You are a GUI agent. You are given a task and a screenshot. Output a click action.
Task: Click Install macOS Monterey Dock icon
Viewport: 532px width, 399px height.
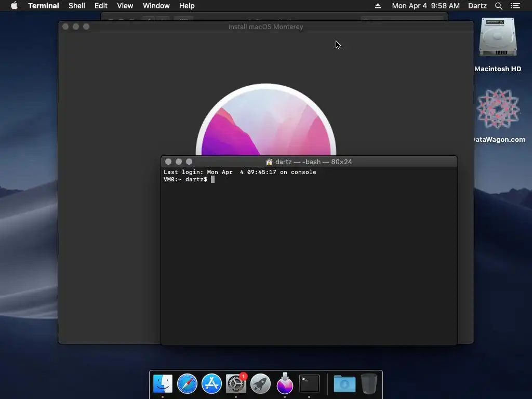[285, 383]
